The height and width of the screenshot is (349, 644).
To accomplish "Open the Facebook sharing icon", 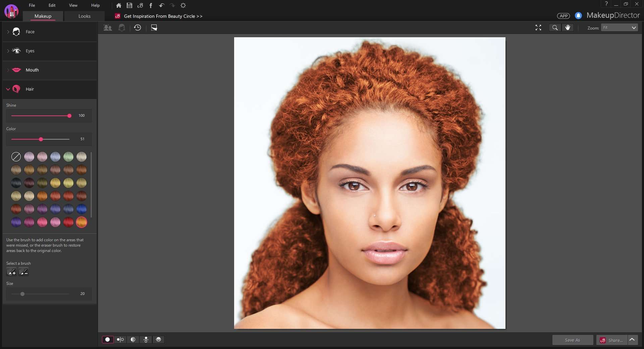I will [x=151, y=5].
